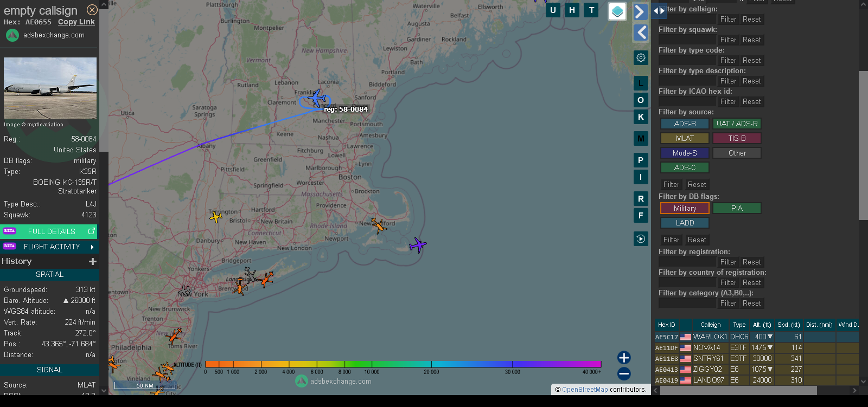Select the SNTRY61 table row

[757, 358]
